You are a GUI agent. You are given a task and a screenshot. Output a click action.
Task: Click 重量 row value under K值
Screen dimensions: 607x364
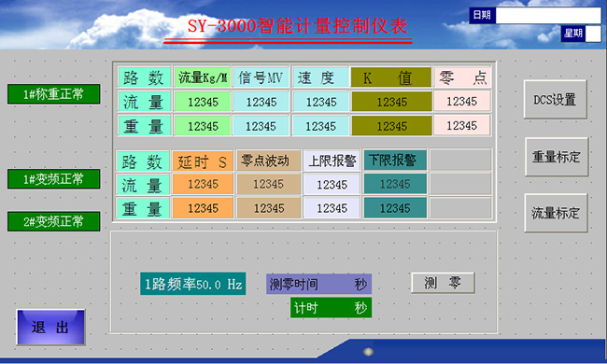[x=391, y=126]
